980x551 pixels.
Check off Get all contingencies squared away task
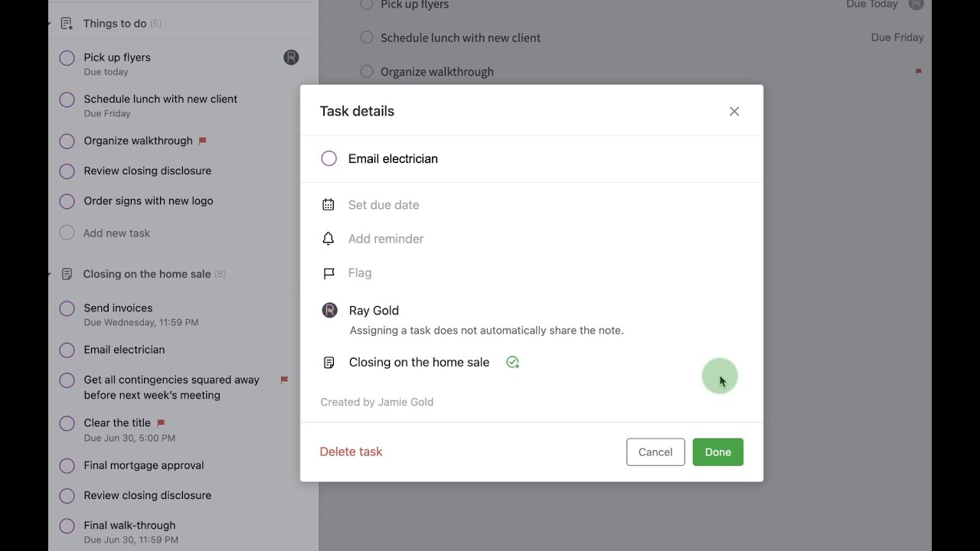(x=67, y=380)
